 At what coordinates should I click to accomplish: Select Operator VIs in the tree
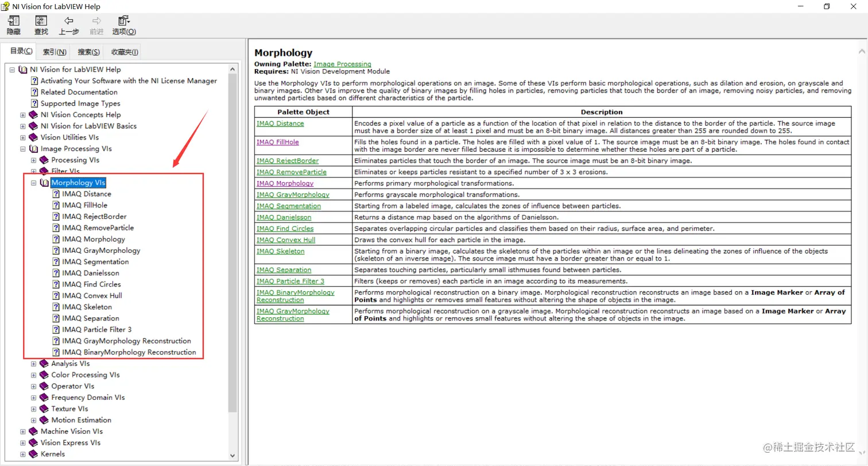(x=72, y=386)
